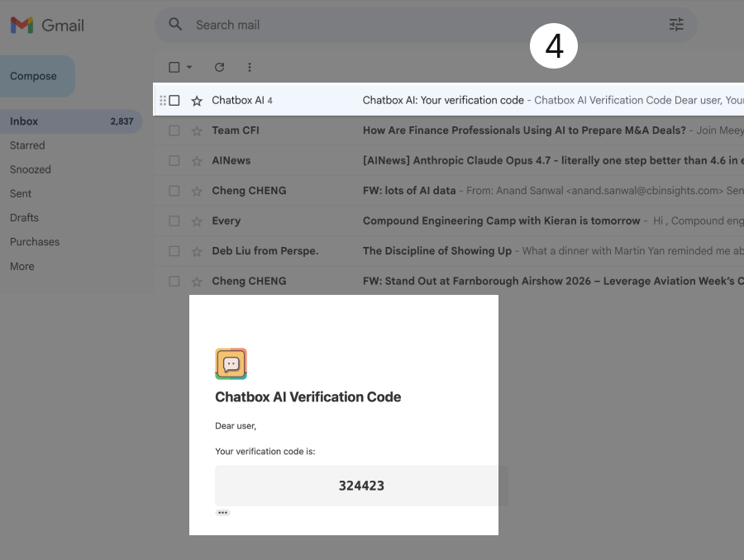The width and height of the screenshot is (744, 560).
Task: Open Sent folder
Action: click(21, 194)
